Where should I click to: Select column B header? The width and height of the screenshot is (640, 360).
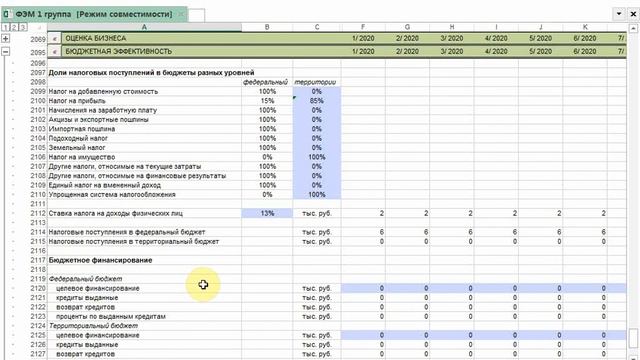pos(267,27)
